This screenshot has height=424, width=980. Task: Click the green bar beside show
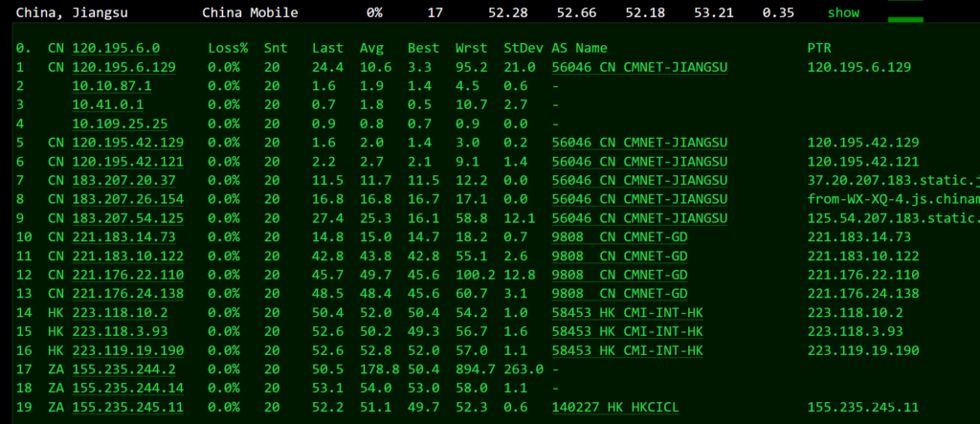[905, 18]
